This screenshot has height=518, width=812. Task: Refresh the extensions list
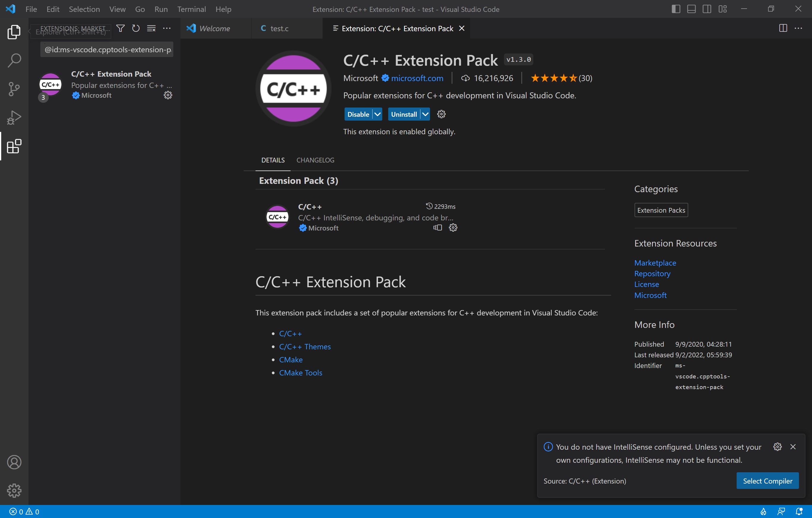click(136, 28)
